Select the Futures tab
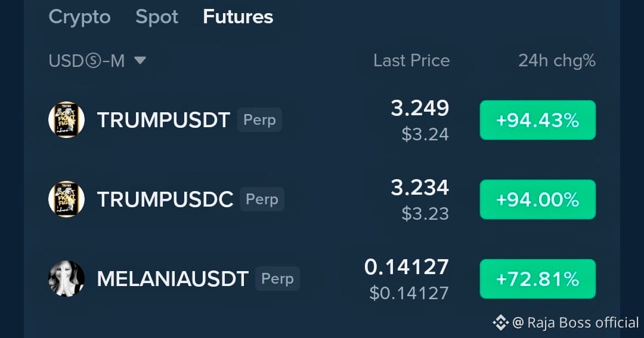 pyautogui.click(x=238, y=17)
